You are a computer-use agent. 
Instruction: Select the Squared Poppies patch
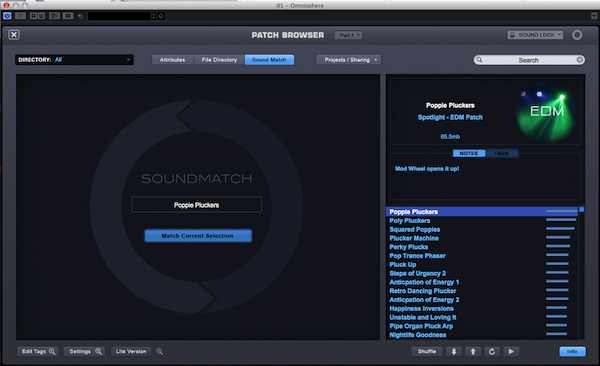pyautogui.click(x=482, y=229)
